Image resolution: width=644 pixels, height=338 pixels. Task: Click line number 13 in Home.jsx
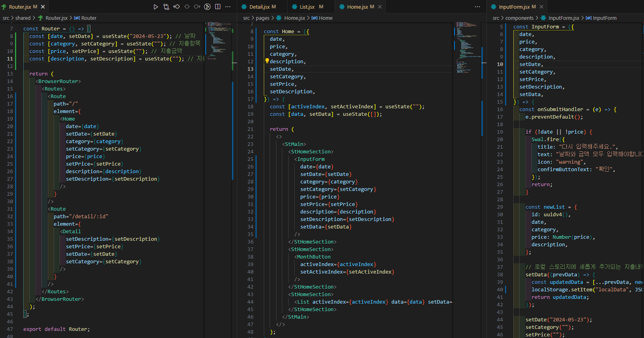pos(250,69)
